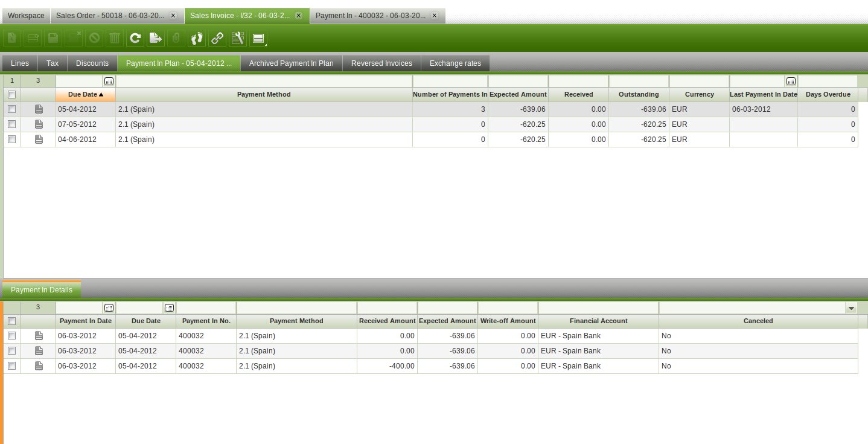Open record icon for -400.00 payment detail row
This screenshot has width=868, height=444.
tap(39, 366)
